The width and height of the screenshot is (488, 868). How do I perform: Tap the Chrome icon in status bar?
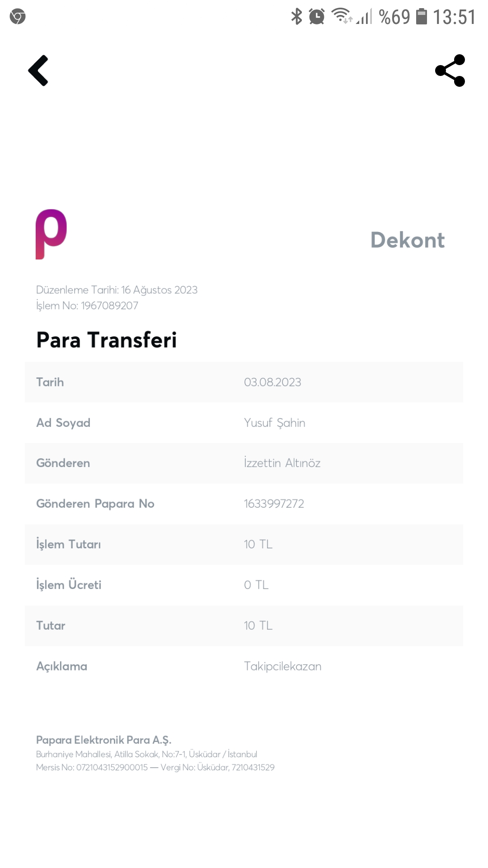[18, 17]
